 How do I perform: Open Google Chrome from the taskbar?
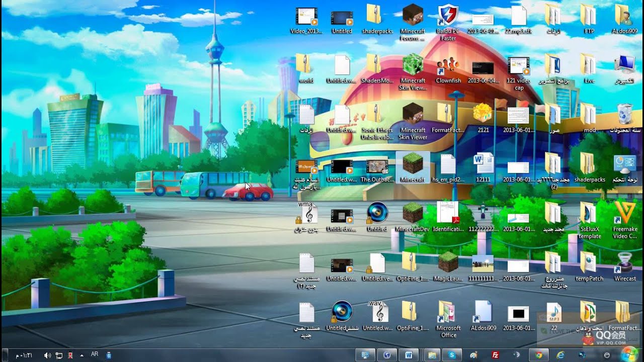coord(539,355)
